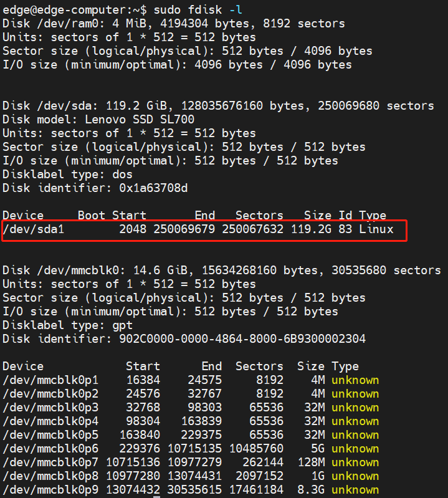The image size is (448, 498).
Task: Select the /dev/sda1 device name
Action: click(x=34, y=229)
